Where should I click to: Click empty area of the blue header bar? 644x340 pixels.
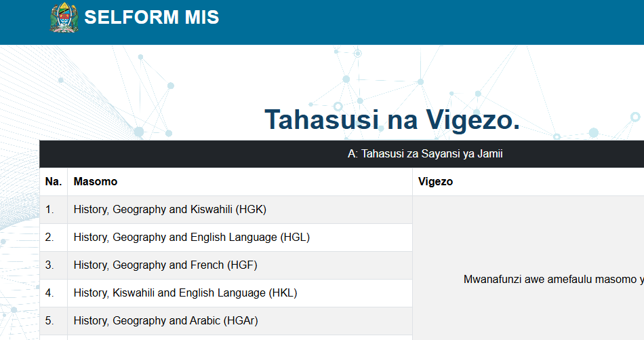pos(434,22)
